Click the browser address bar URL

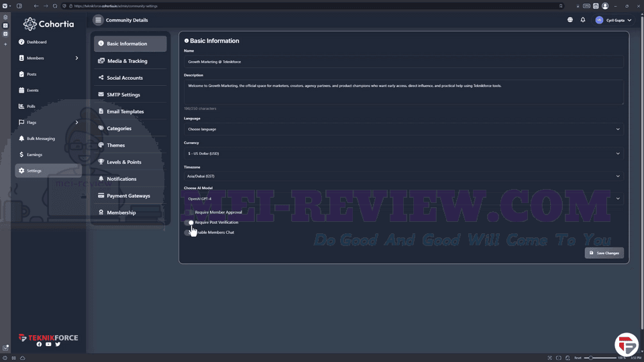tap(116, 6)
